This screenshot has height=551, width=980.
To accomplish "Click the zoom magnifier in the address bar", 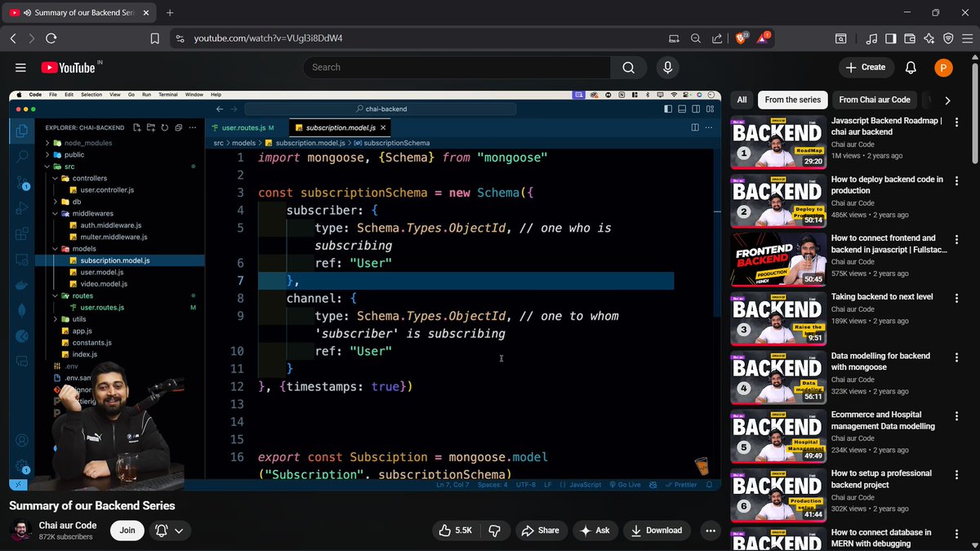I will (x=696, y=38).
